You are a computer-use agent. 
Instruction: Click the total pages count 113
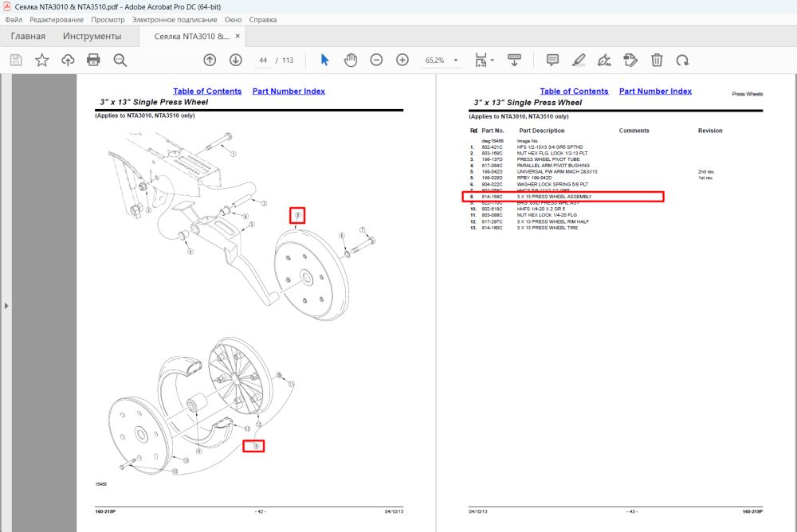(288, 60)
